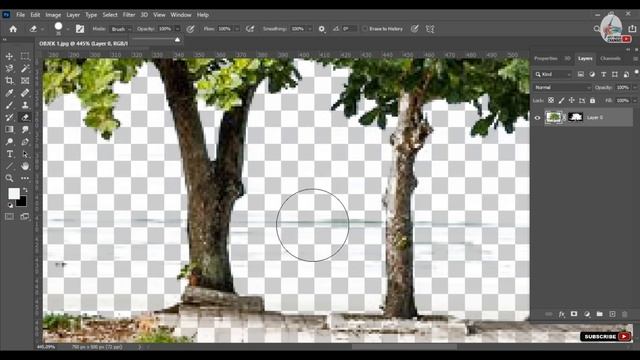Delete layer with the trash icon

624,314
